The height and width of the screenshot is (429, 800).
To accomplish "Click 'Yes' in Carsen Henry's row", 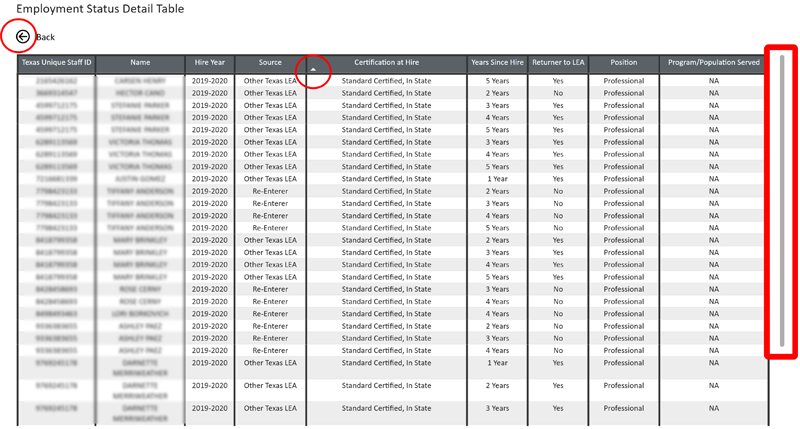I will pos(558,81).
